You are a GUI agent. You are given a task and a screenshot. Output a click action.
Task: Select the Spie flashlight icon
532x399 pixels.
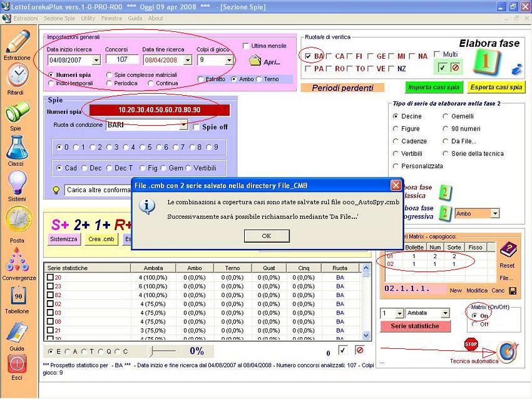17,112
